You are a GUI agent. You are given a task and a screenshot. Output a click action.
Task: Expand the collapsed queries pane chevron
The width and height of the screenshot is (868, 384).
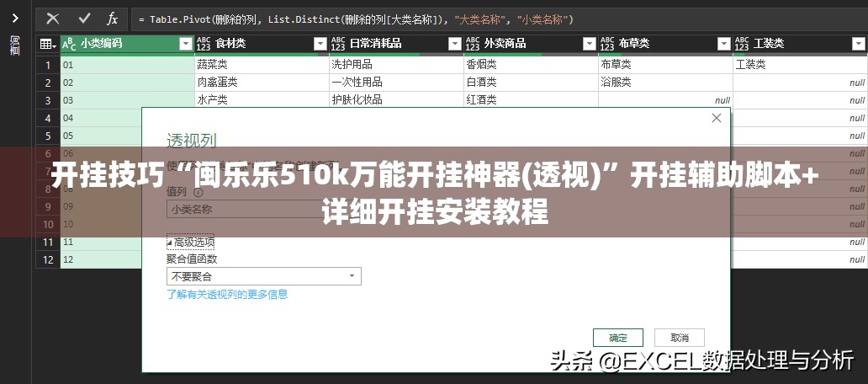[x=15, y=19]
